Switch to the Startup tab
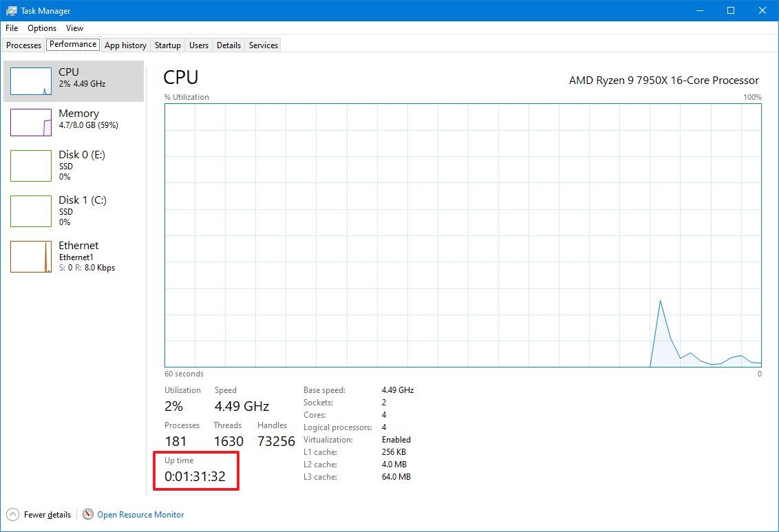The width and height of the screenshot is (779, 532). point(167,45)
